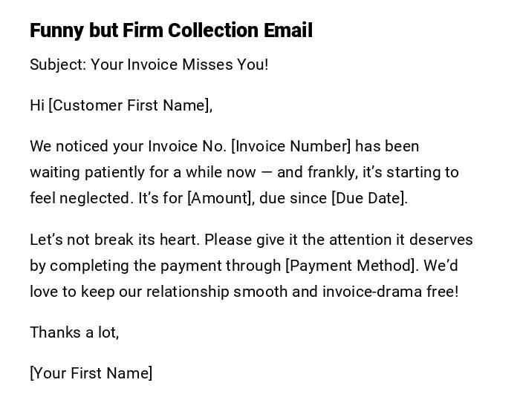
Task: Select the [Customer First Name] placeholder
Action: pos(129,105)
